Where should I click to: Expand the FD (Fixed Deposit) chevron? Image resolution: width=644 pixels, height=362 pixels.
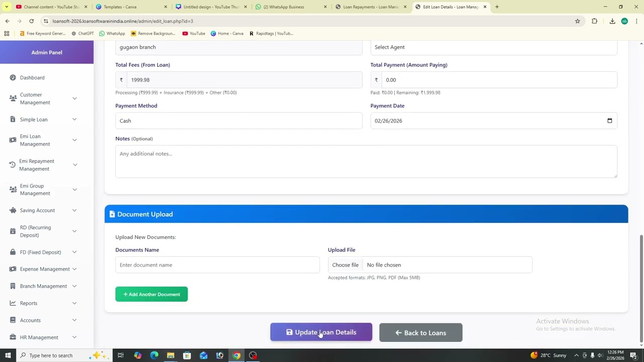point(74,252)
